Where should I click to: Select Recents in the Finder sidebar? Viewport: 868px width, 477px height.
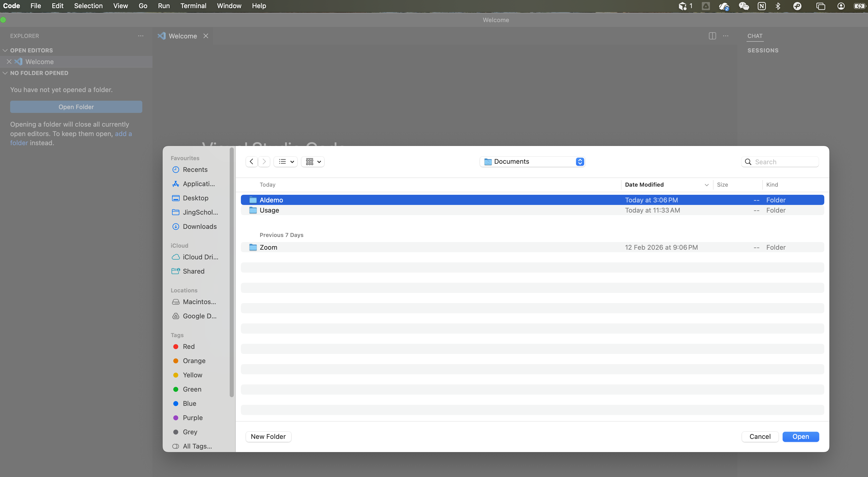coord(195,170)
